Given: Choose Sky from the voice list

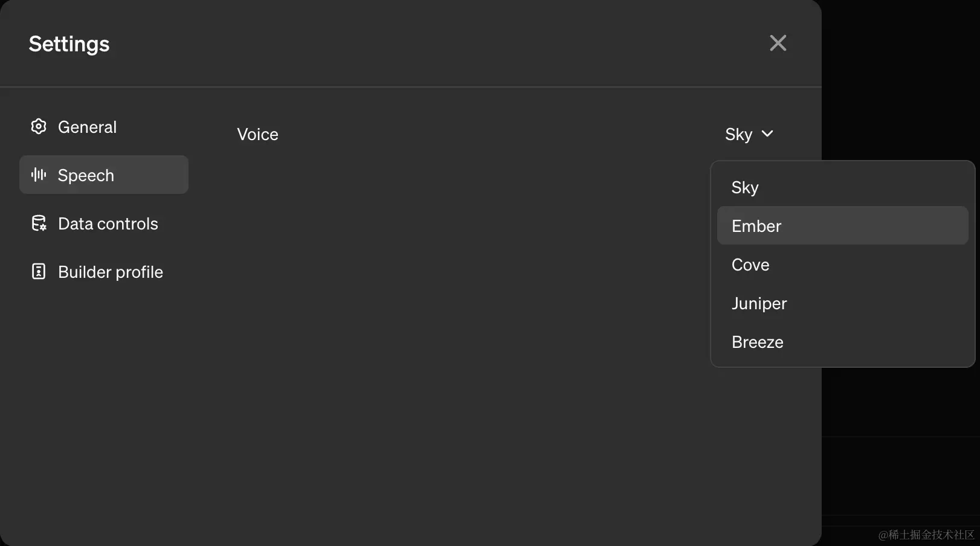Looking at the screenshot, I should click(745, 187).
